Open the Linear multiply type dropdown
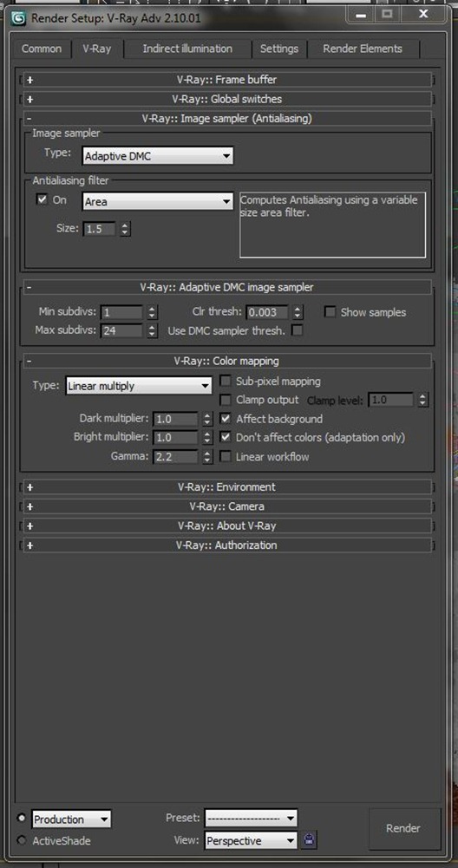The image size is (458, 868). coord(139,387)
